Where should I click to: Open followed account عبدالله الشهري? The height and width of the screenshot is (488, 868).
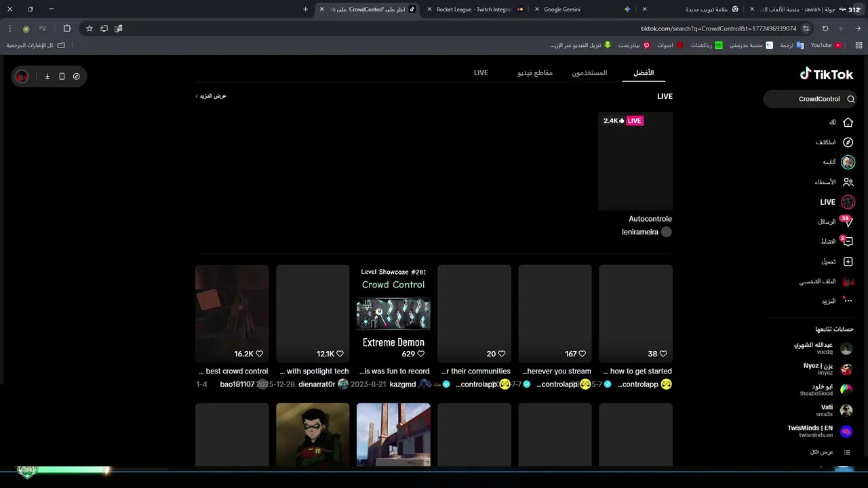coord(823,348)
